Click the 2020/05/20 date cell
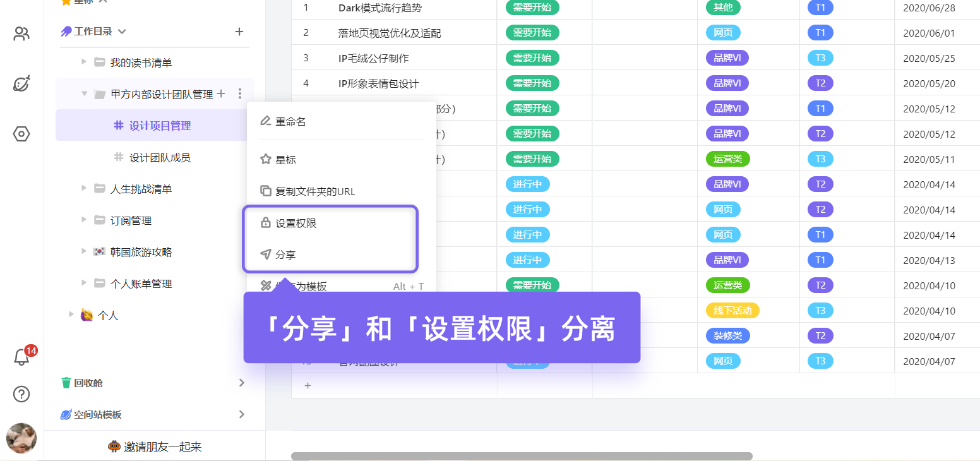The image size is (980, 461). coord(929,83)
